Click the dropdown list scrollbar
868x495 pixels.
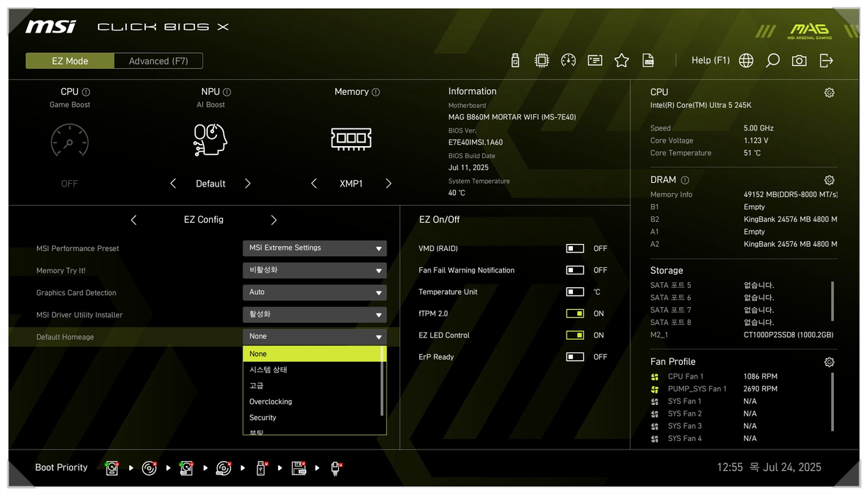tap(382, 383)
